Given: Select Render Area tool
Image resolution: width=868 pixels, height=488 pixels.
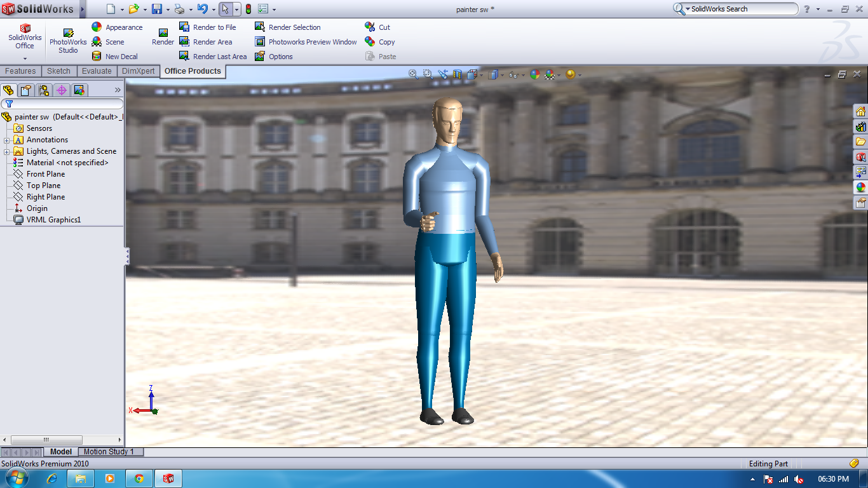Looking at the screenshot, I should pos(205,42).
